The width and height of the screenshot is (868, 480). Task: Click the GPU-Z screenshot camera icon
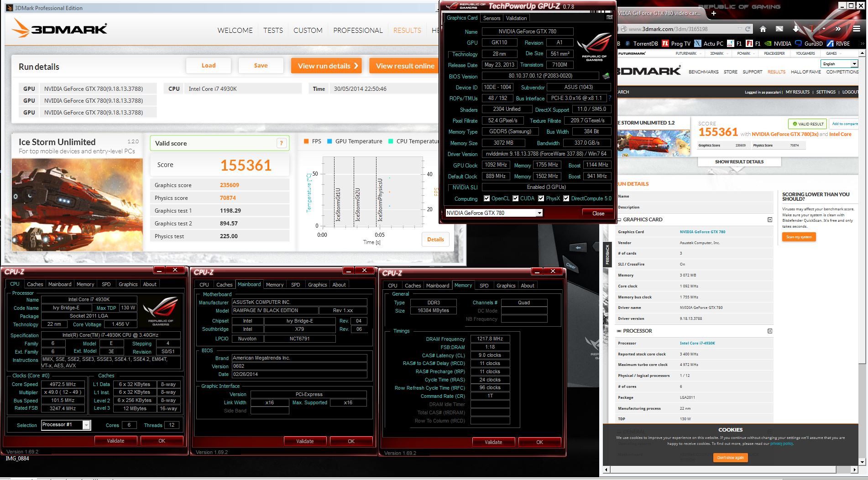[609, 17]
